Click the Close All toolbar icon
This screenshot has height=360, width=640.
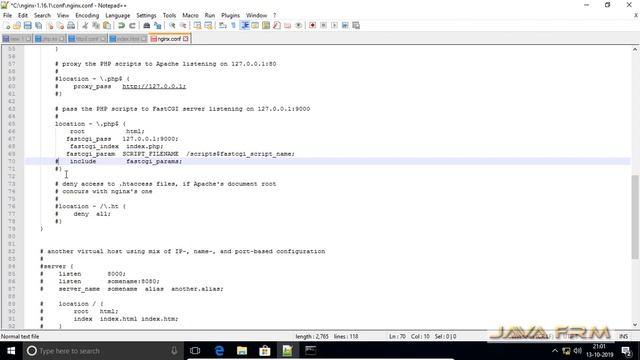tap(60, 25)
